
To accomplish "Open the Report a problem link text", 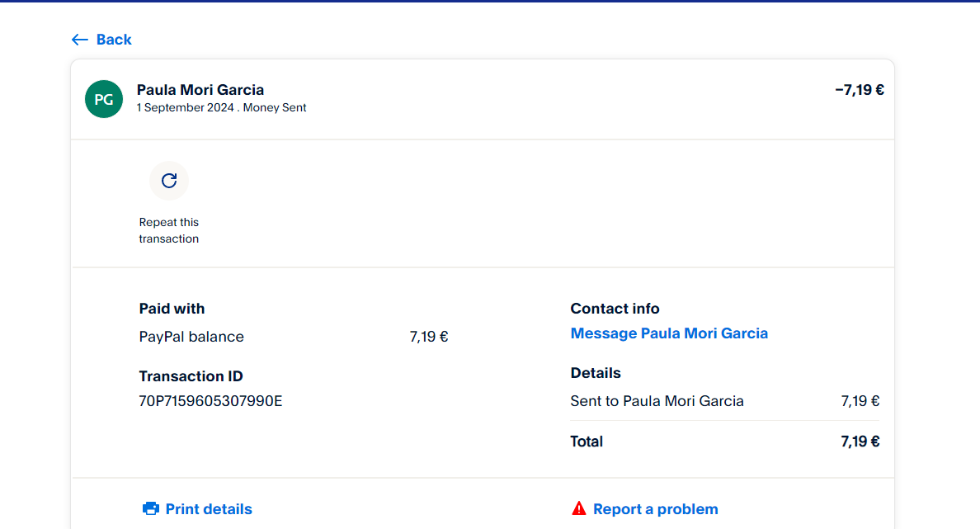I will pos(656,509).
